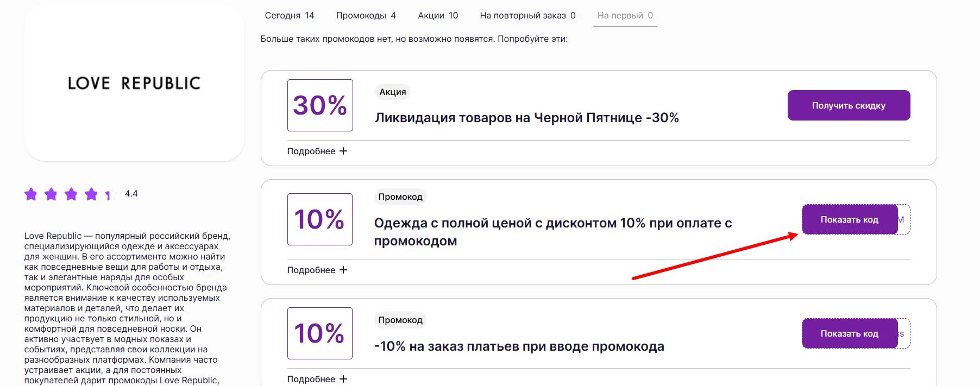The image size is (980, 386).
Task: Expand Подробнее under the dresses promo
Action: pyautogui.click(x=317, y=379)
